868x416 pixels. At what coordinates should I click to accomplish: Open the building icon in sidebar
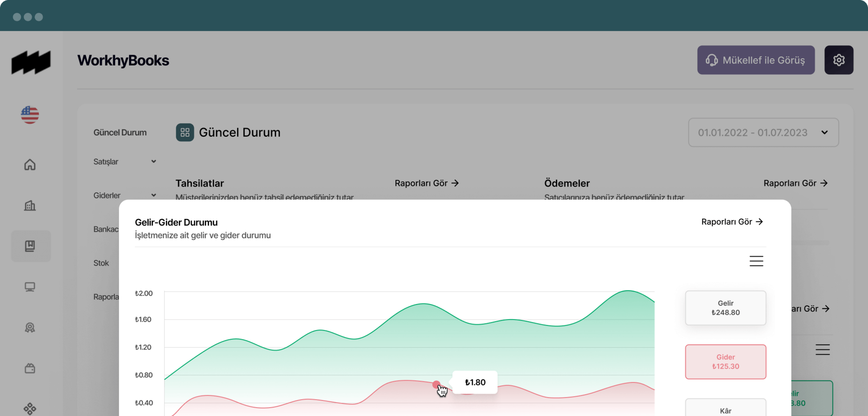[30, 205]
